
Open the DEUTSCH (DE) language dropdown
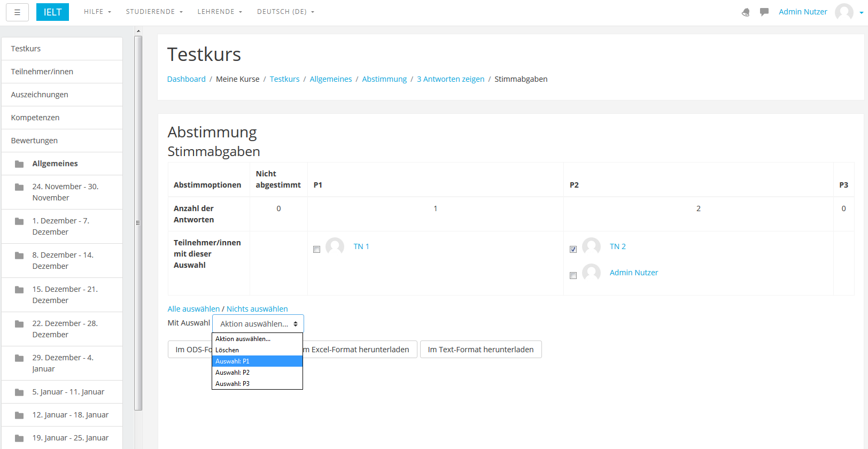coord(285,12)
